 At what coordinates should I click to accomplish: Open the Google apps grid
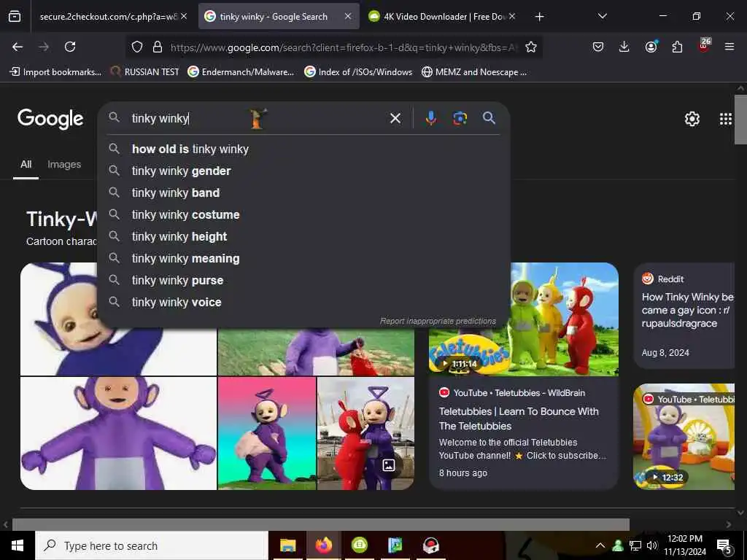(x=726, y=119)
